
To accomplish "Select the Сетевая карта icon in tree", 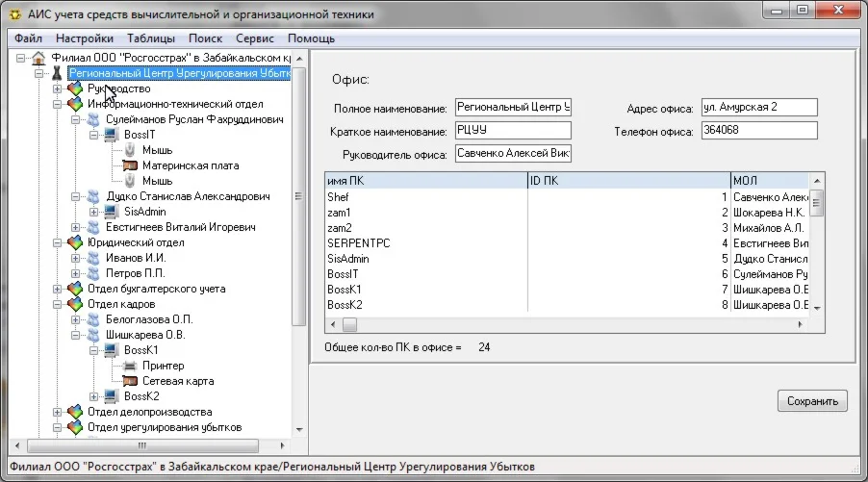I will click(130, 381).
